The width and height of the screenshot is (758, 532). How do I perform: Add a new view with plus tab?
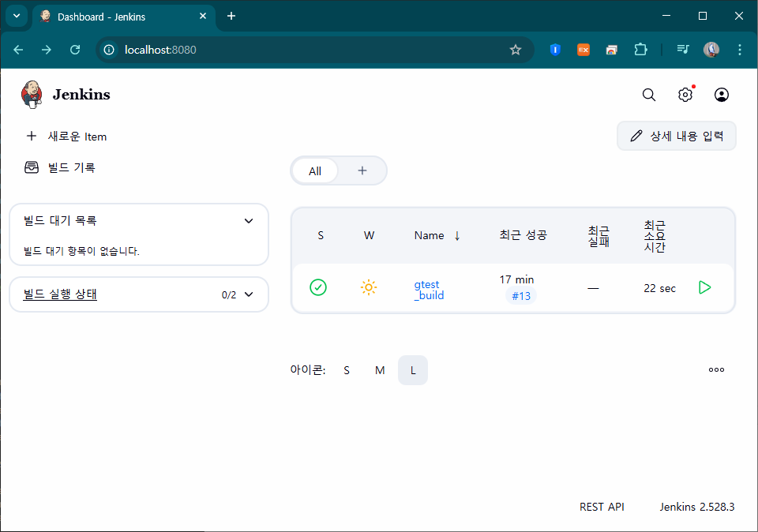tap(362, 170)
